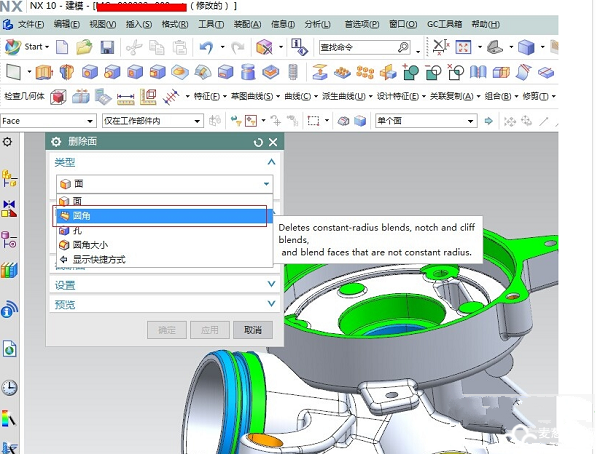This screenshot has height=454, width=600.
Task: Open the Reuse Library books icon in the sidebar
Action: pos(10,270)
